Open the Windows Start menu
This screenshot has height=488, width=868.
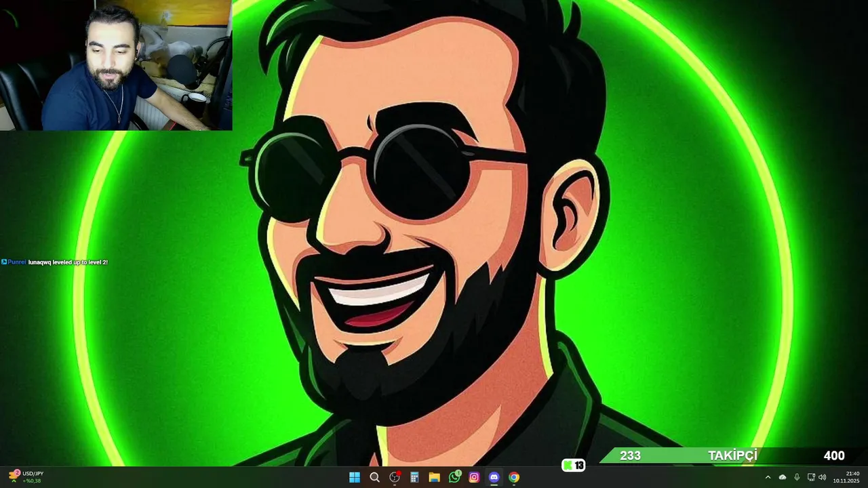tap(355, 477)
